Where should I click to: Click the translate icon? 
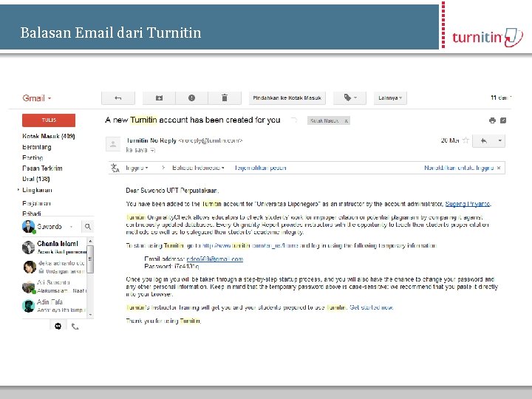point(115,168)
